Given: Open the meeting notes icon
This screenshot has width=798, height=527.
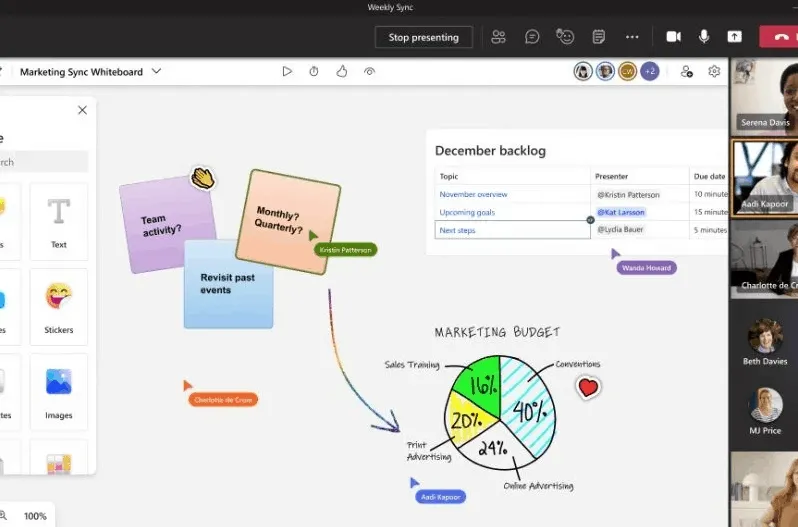Looking at the screenshot, I should tap(598, 37).
